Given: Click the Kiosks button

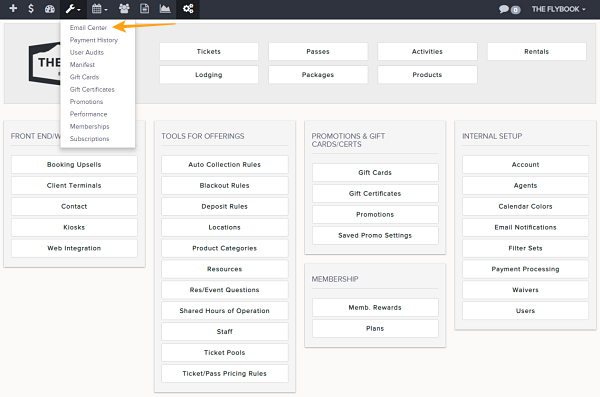Looking at the screenshot, I should click(x=74, y=227).
